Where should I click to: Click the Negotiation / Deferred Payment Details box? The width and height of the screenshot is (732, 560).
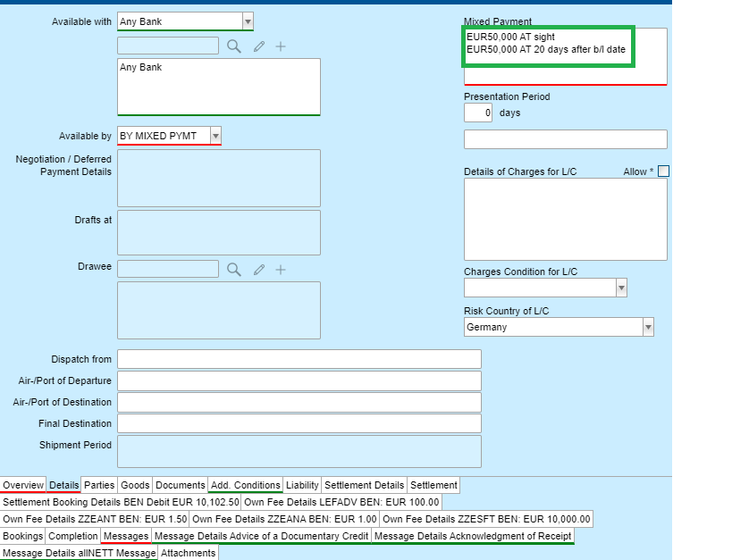click(x=219, y=179)
